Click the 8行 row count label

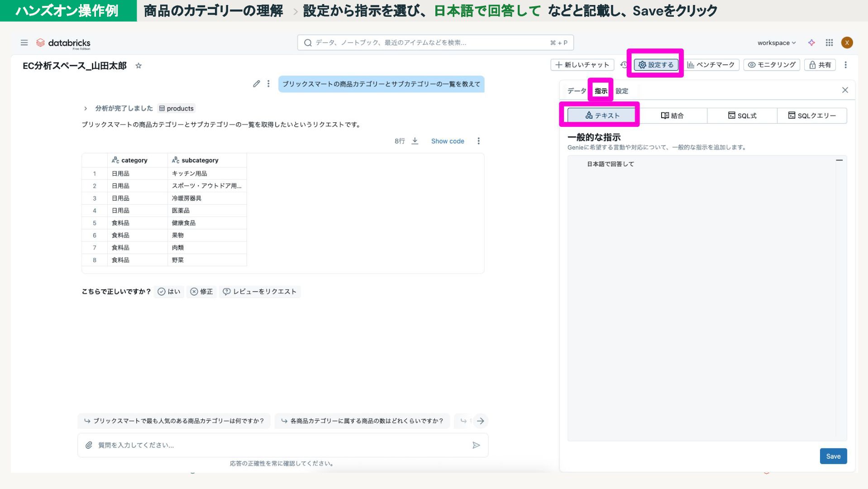pyautogui.click(x=400, y=141)
